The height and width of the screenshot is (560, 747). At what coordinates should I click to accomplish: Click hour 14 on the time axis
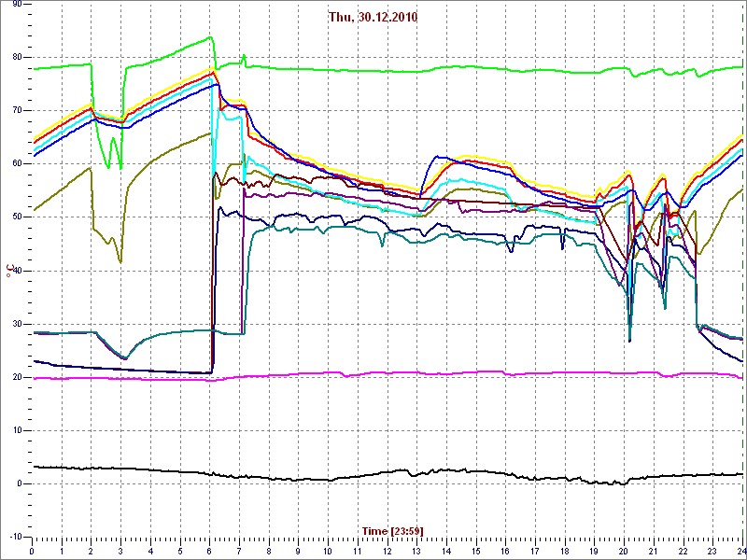[x=447, y=552]
